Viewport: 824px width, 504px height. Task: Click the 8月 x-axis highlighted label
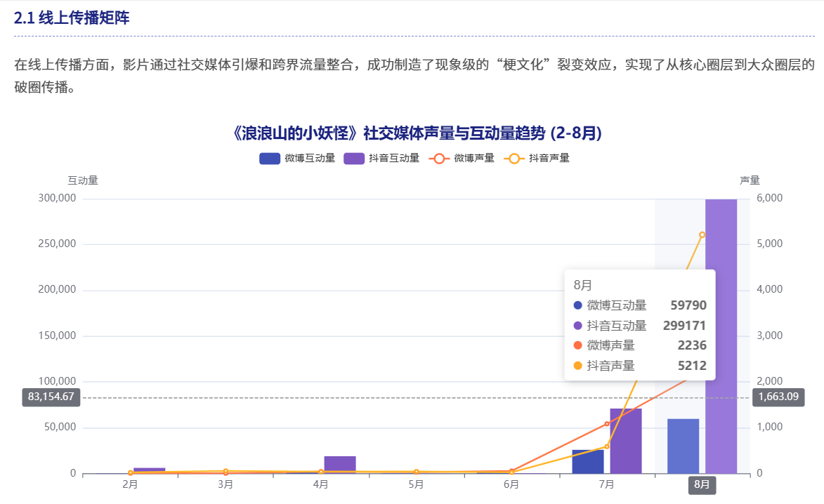click(x=702, y=484)
